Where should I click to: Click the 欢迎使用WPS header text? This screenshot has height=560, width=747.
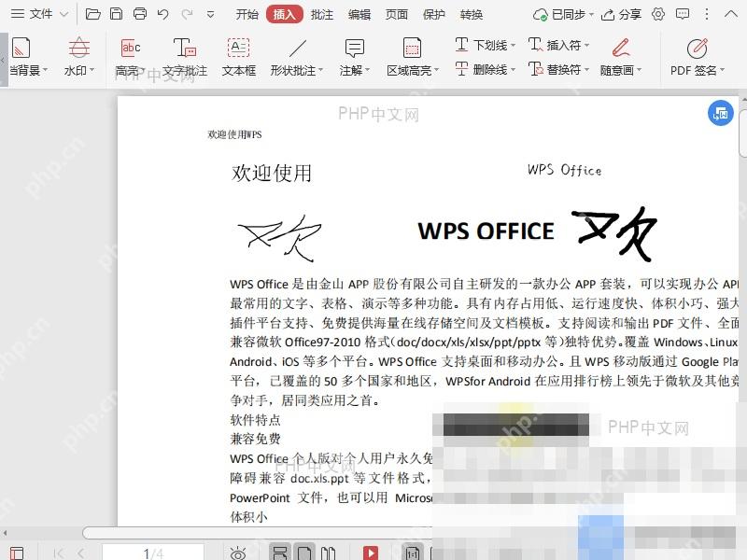[234, 134]
